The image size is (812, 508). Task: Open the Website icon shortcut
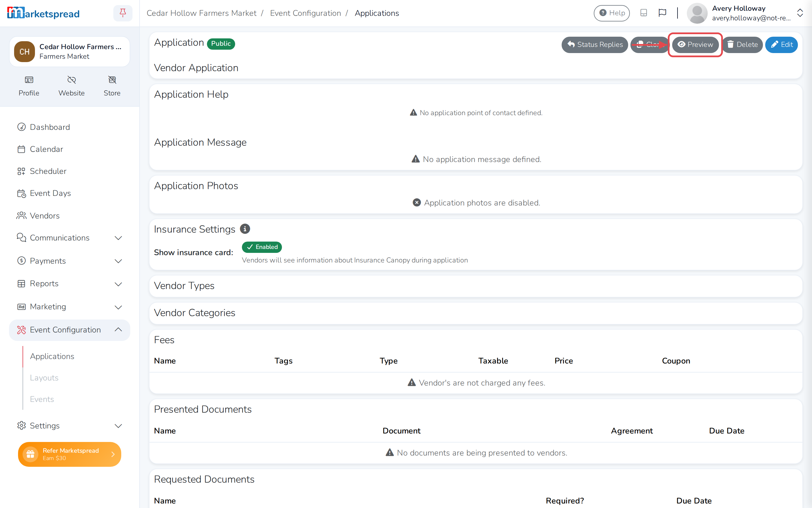[71, 86]
